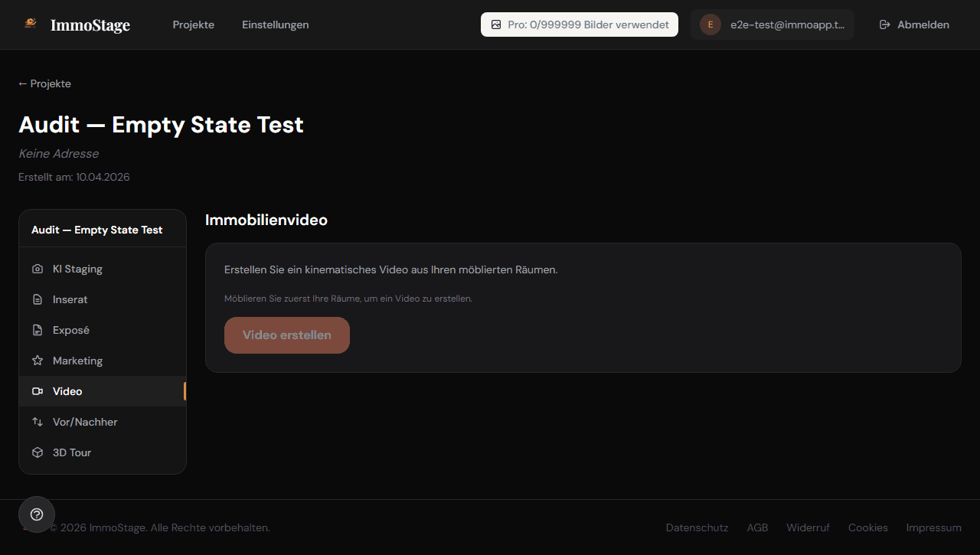
Task: Click the image icon in the Pro badge
Action: point(495,24)
